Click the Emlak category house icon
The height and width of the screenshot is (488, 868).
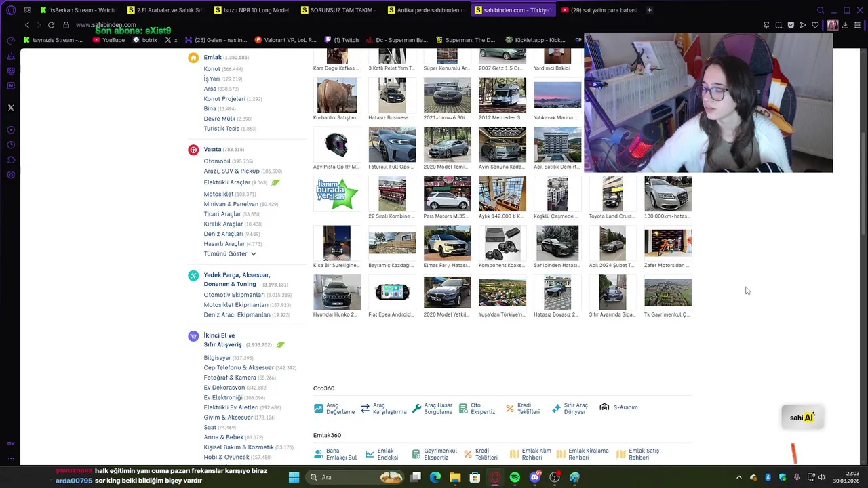pos(193,58)
